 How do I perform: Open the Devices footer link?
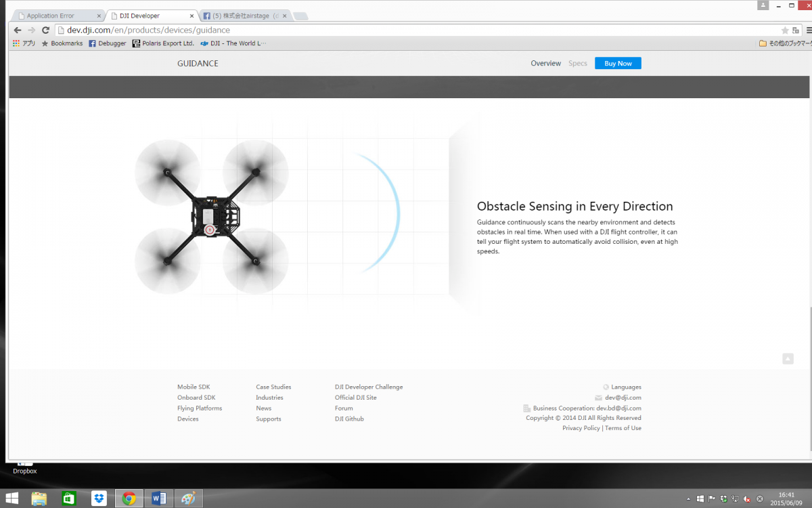pyautogui.click(x=188, y=419)
